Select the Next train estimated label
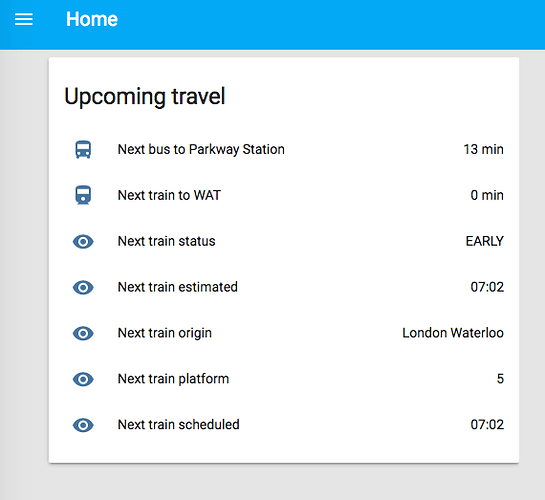The image size is (545, 500). [x=178, y=287]
